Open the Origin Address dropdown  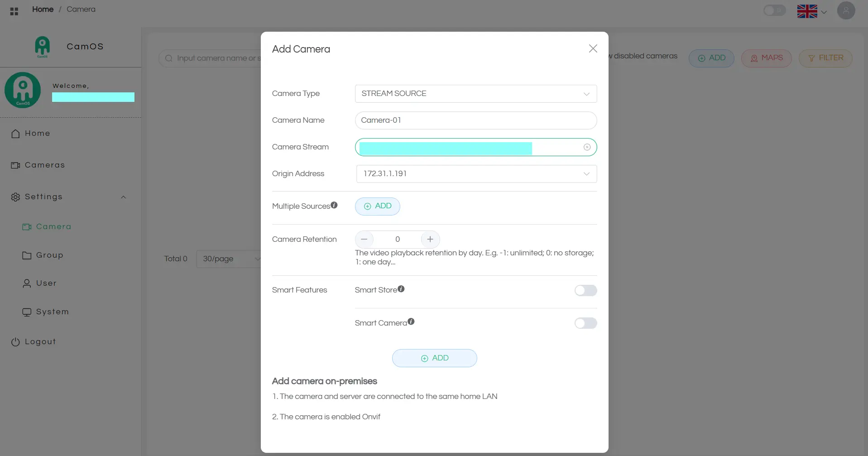coord(476,174)
